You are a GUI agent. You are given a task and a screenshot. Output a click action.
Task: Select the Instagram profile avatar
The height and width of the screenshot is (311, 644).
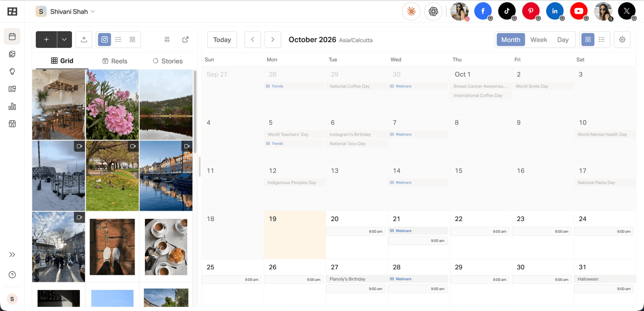pyautogui.click(x=459, y=11)
